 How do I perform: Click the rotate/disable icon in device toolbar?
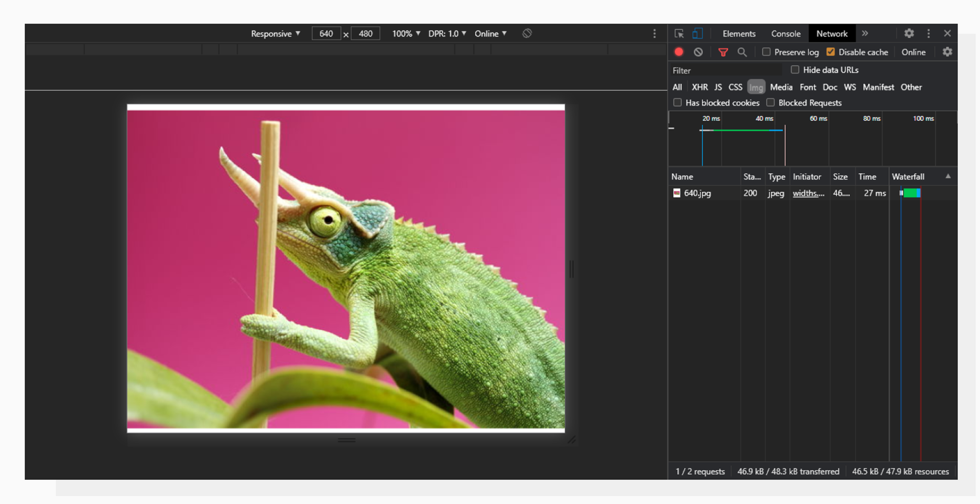tap(526, 33)
